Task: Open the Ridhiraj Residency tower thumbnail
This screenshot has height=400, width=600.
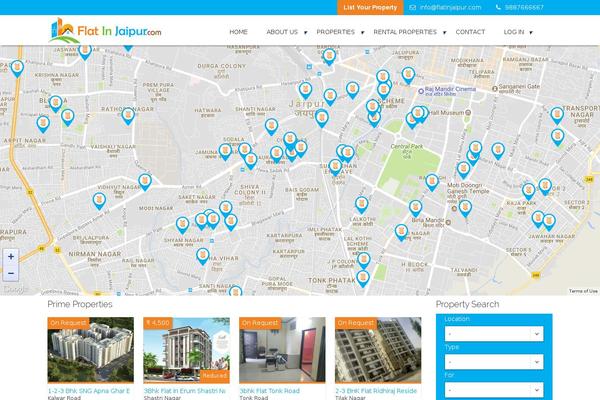Action: [x=378, y=350]
